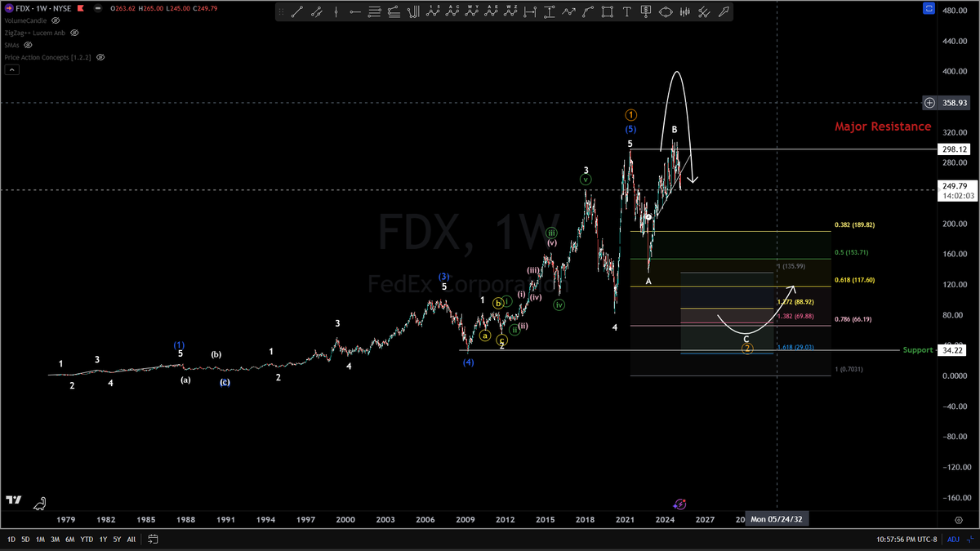Switch to 1M time range

coord(39,540)
